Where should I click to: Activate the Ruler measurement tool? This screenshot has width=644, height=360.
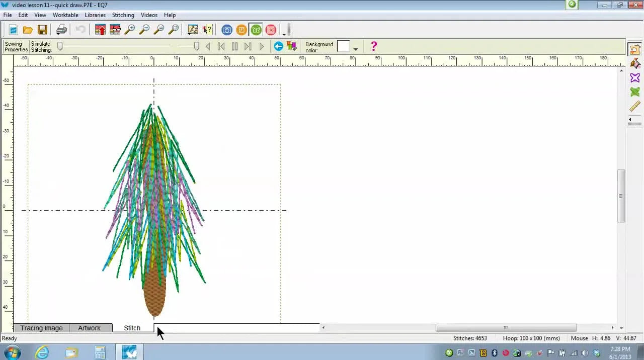634,106
